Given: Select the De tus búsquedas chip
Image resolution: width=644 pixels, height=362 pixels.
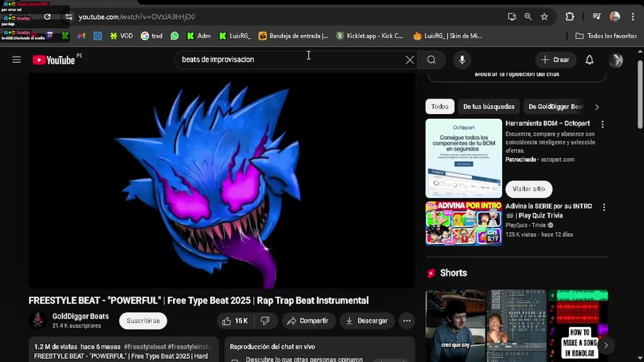Looking at the screenshot, I should click(489, 107).
